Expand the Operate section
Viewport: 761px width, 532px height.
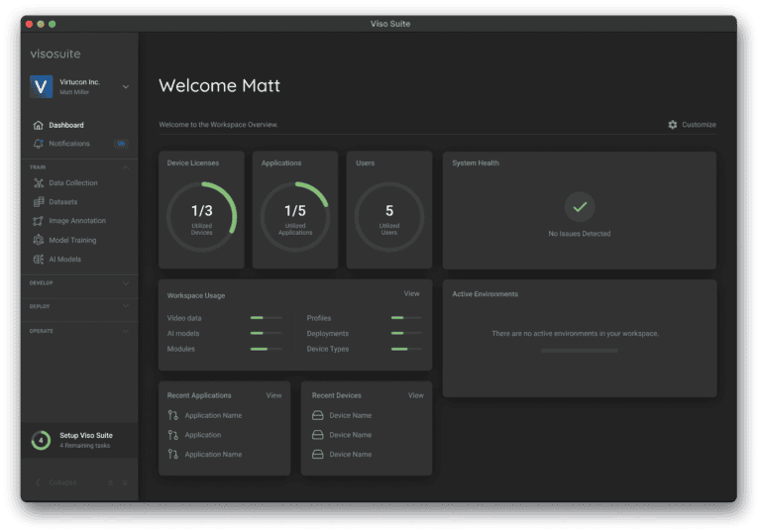pyautogui.click(x=125, y=331)
